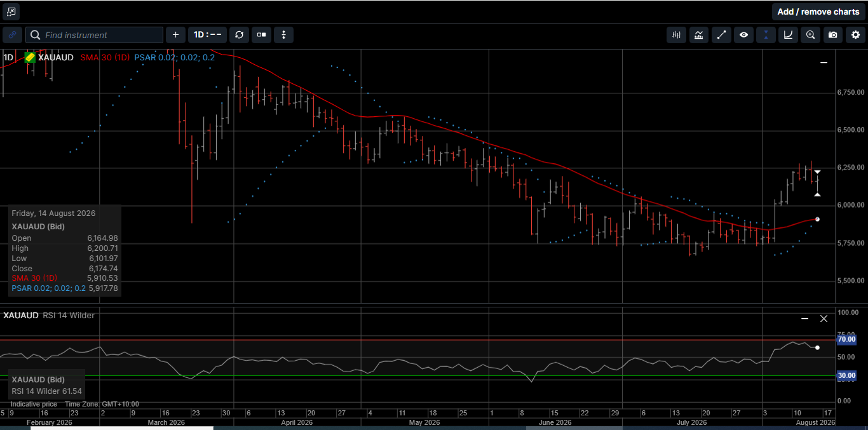Open the chart type (OHLC bars) selector
The image size is (868, 430).
tap(676, 35)
